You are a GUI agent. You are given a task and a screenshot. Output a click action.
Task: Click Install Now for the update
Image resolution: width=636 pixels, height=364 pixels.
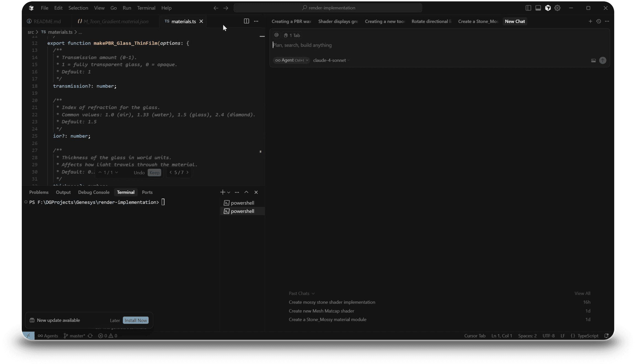[x=135, y=320]
